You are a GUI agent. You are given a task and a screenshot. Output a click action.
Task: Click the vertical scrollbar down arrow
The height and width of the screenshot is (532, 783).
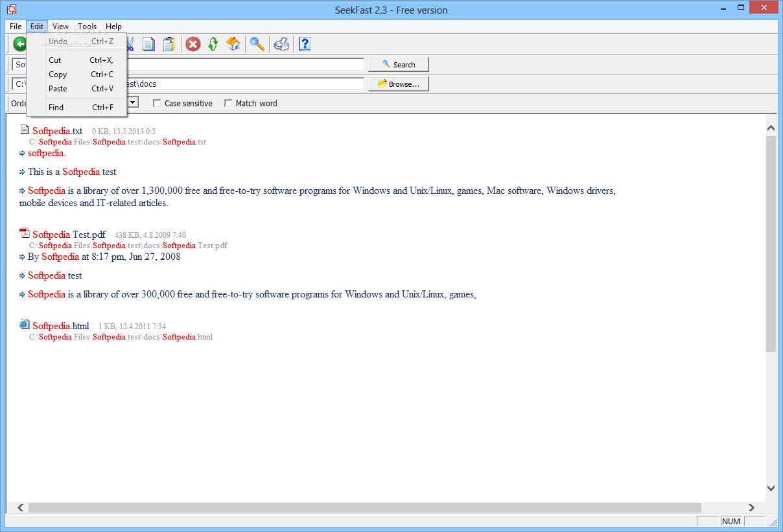pos(771,488)
